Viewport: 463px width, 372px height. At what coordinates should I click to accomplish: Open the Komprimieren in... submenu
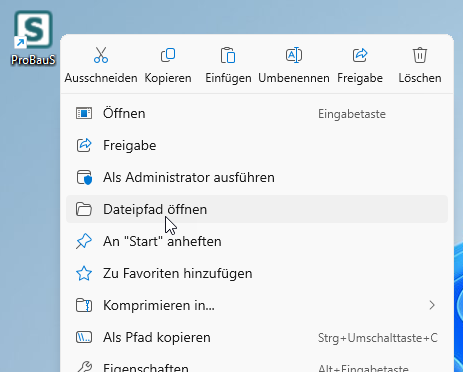tap(257, 305)
